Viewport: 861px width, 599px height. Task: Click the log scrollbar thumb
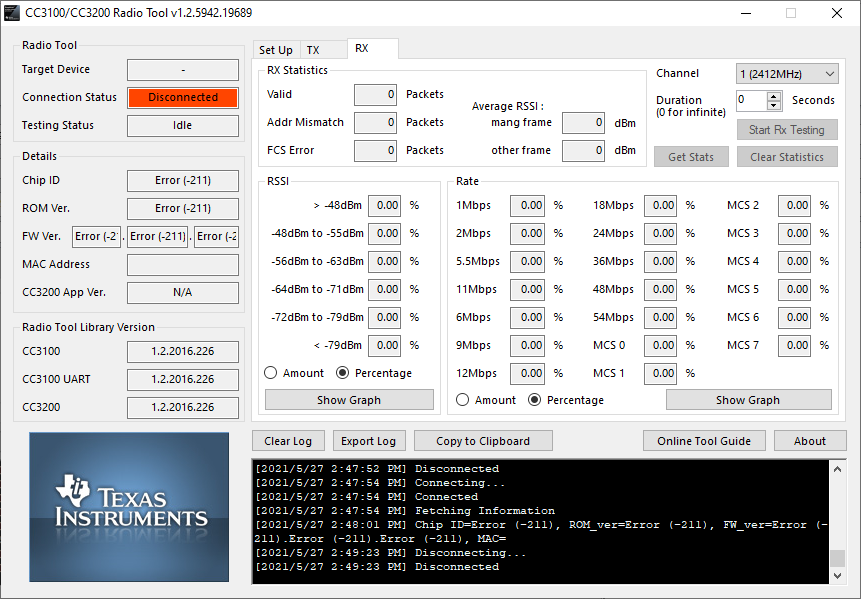pos(837,558)
